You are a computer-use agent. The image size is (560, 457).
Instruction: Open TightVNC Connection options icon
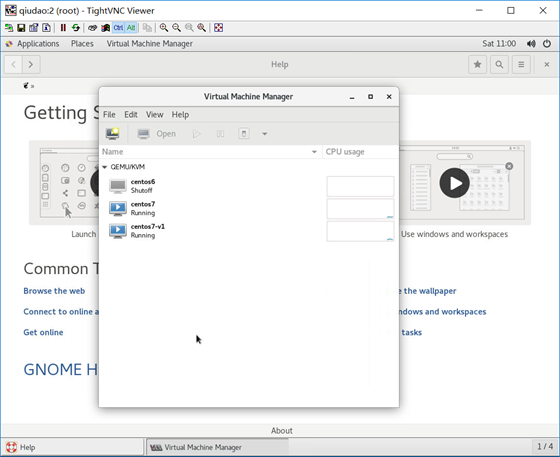point(34,28)
